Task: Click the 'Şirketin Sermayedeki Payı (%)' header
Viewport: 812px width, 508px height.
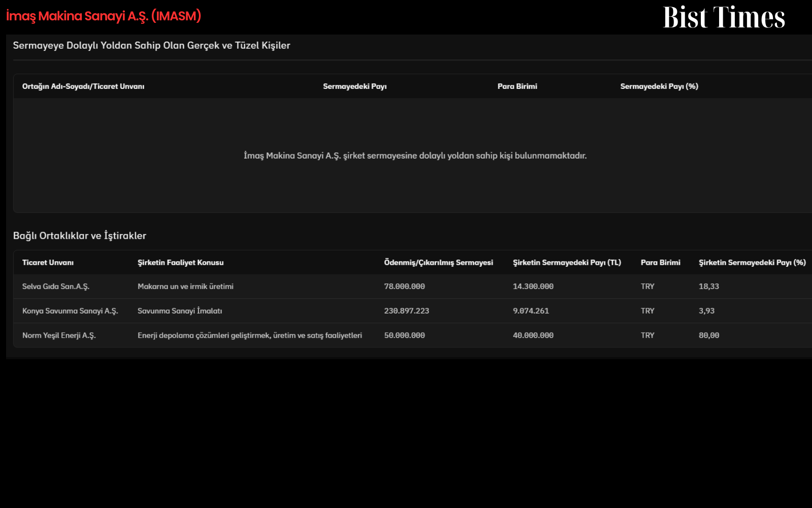Action: (x=752, y=263)
